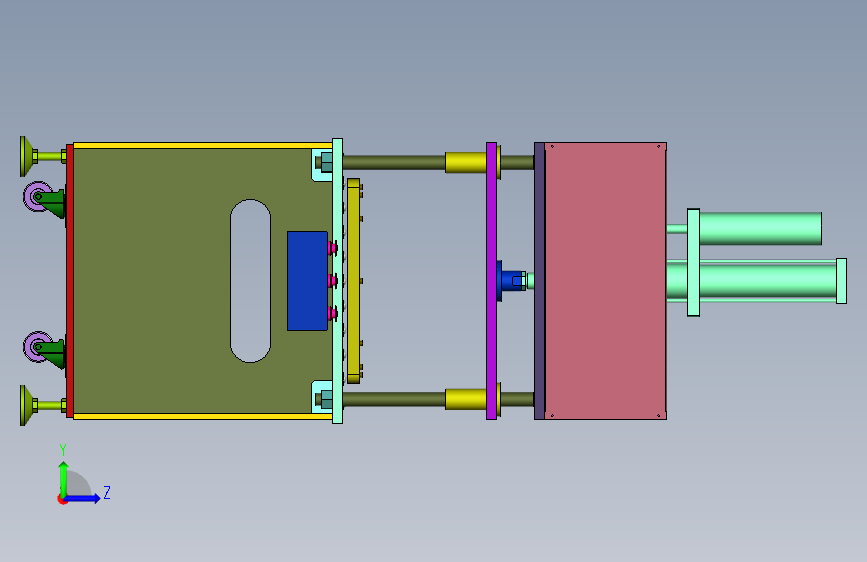Pick the upper yellow guide bushing
867x562 pixels.
pyautogui.click(x=466, y=162)
